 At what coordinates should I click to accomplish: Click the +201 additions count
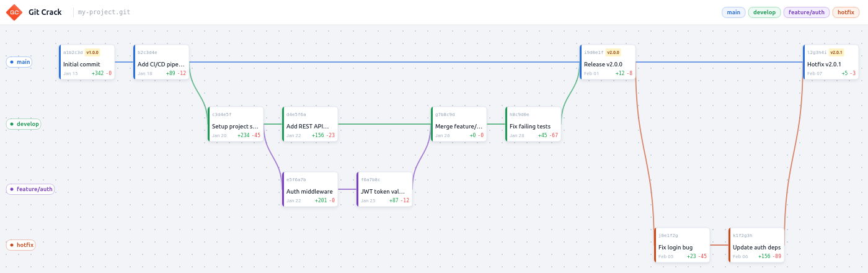(321, 200)
